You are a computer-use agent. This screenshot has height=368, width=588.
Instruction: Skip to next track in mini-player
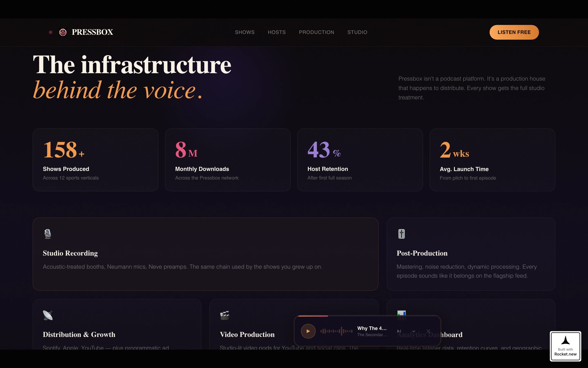399,331
